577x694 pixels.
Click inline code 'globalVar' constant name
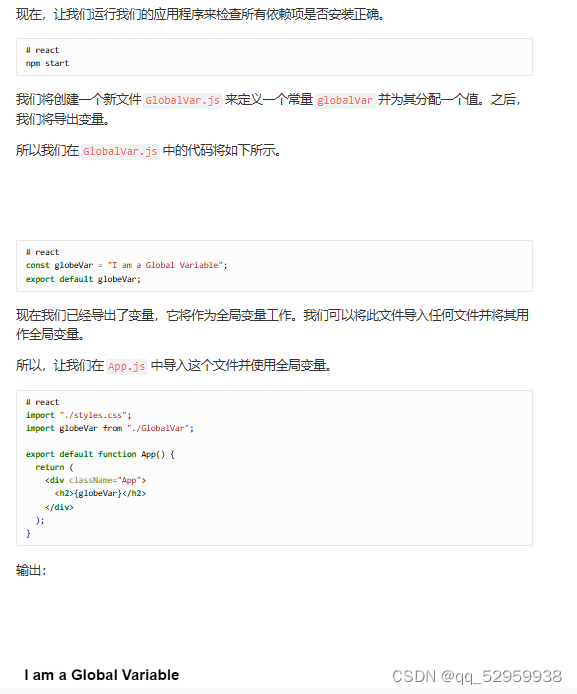pyautogui.click(x=345, y=100)
